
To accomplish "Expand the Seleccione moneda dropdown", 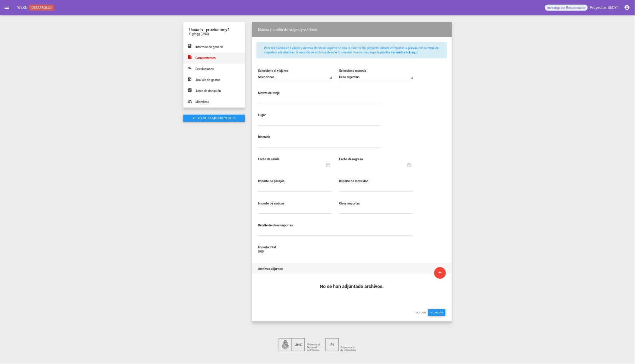I will click(x=376, y=77).
